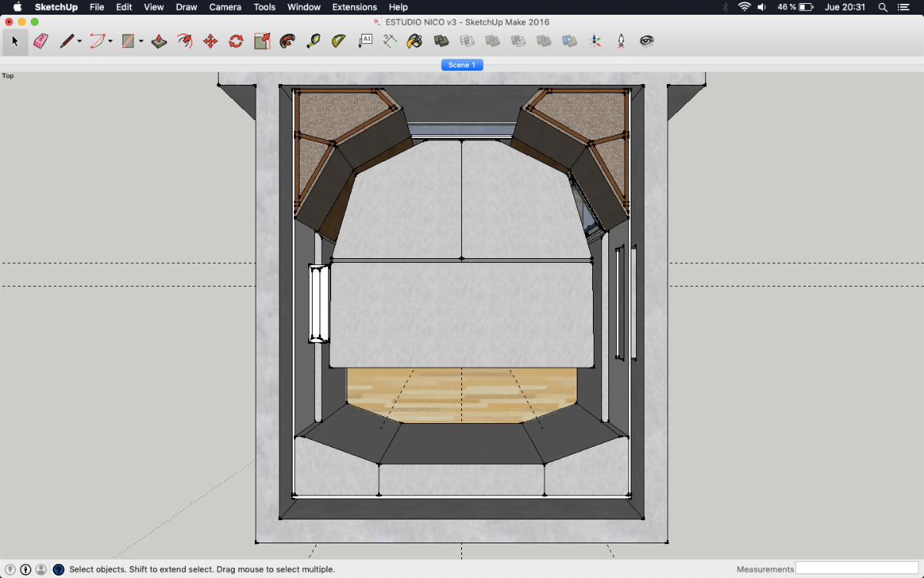This screenshot has width=924, height=578.
Task: Expand the Rectangle shape tool dropdown
Action: [141, 42]
